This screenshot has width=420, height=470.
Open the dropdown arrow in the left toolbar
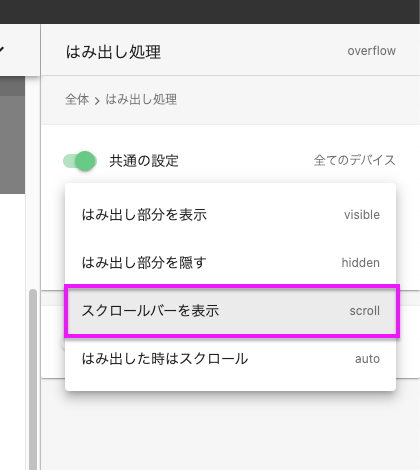(1, 50)
